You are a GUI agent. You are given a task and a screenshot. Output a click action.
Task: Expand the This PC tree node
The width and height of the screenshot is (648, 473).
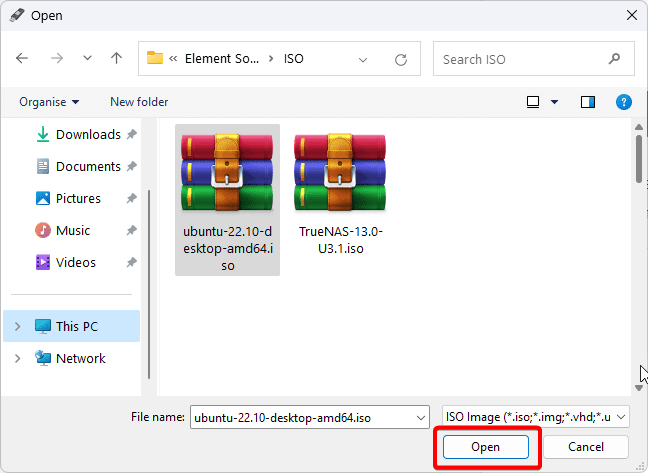[17, 326]
